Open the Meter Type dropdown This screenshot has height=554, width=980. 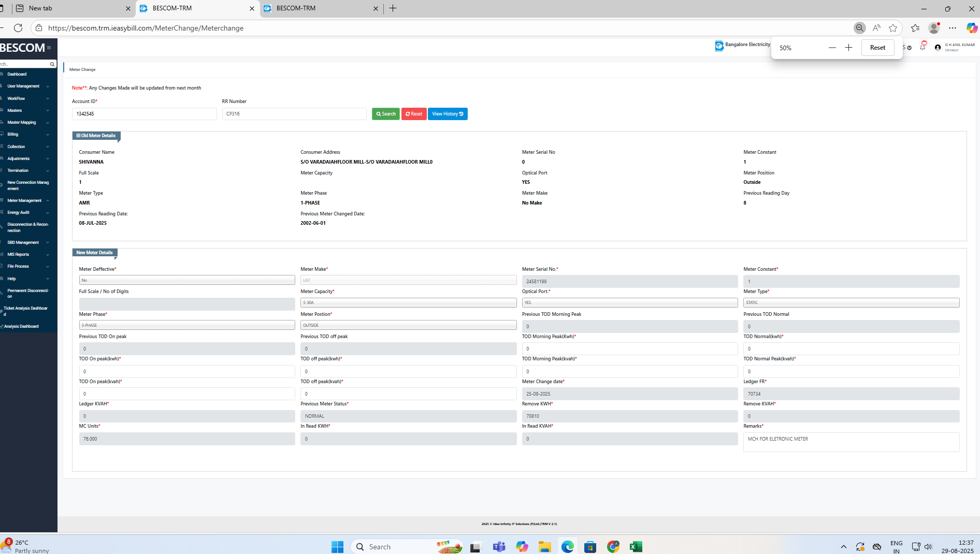851,302
